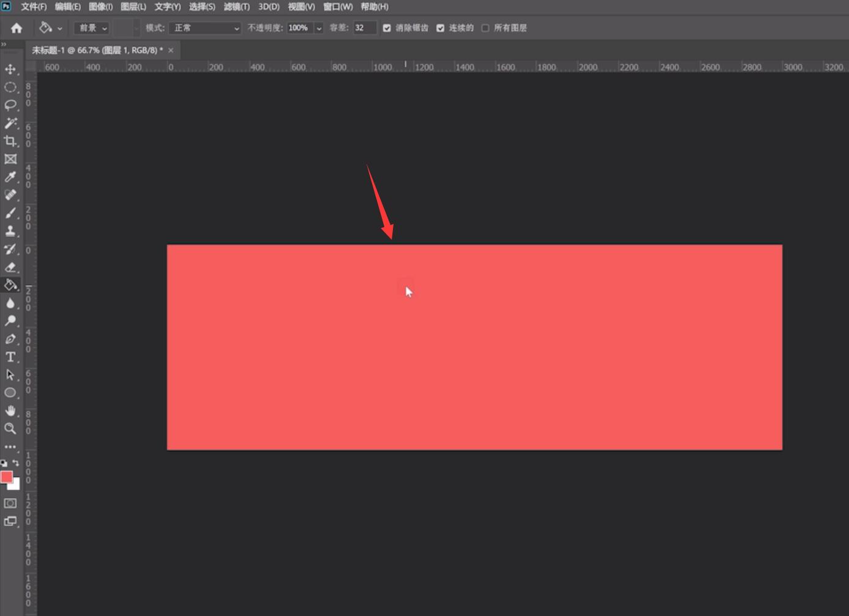Open the disabled pattern picker dropdown
The height and width of the screenshot is (616, 849).
tap(136, 28)
